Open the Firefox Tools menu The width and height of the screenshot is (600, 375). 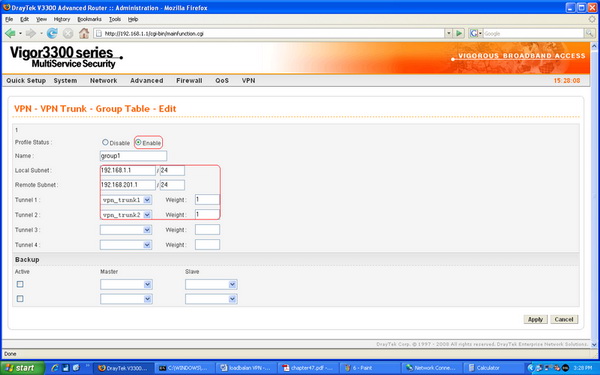[115, 19]
